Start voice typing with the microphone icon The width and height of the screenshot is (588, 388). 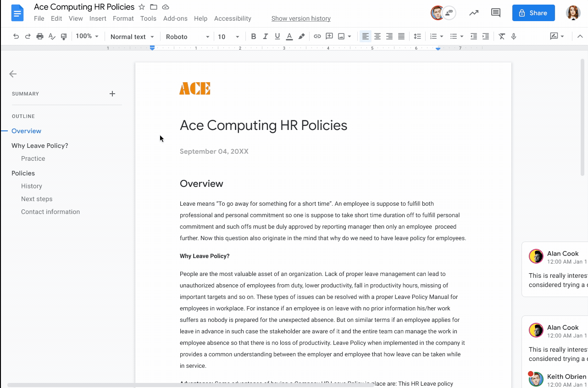tap(513, 36)
